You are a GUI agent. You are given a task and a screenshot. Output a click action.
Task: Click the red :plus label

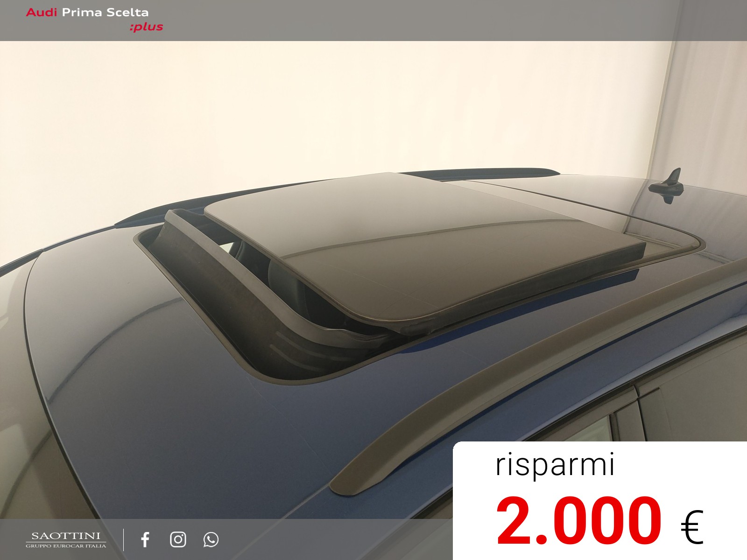pos(146,27)
